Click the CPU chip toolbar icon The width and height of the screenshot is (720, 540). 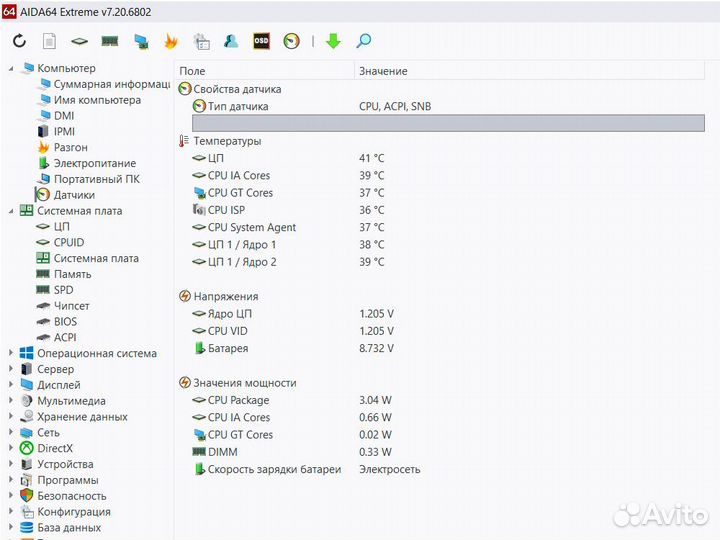pyautogui.click(x=79, y=41)
